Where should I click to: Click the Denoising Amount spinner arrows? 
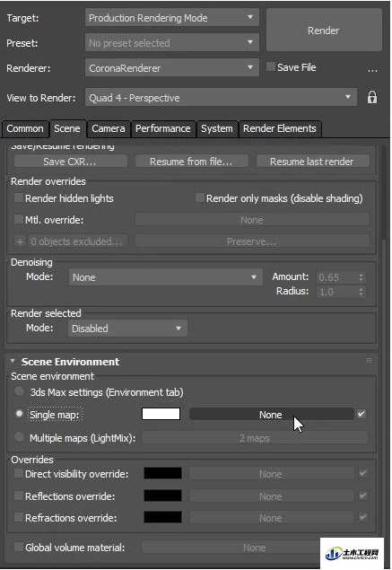tap(361, 277)
